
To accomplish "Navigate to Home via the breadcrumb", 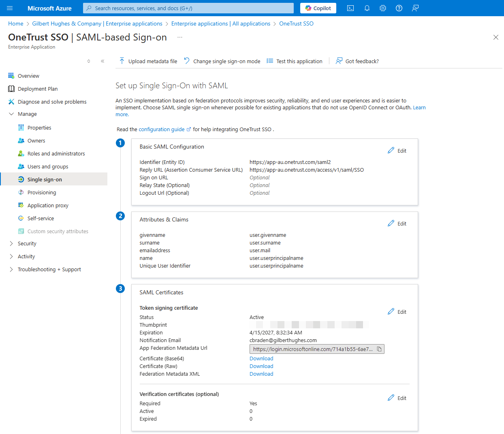I will pos(15,23).
